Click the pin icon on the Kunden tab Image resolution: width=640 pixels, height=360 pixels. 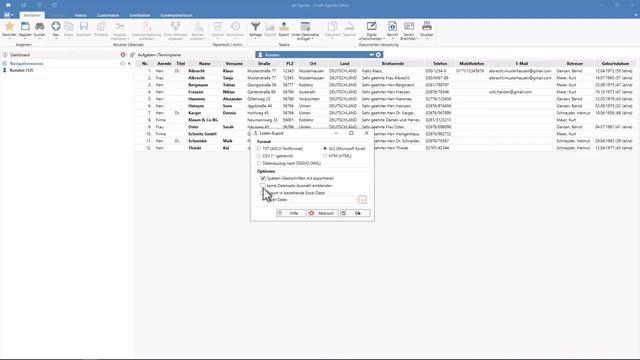pos(371,55)
